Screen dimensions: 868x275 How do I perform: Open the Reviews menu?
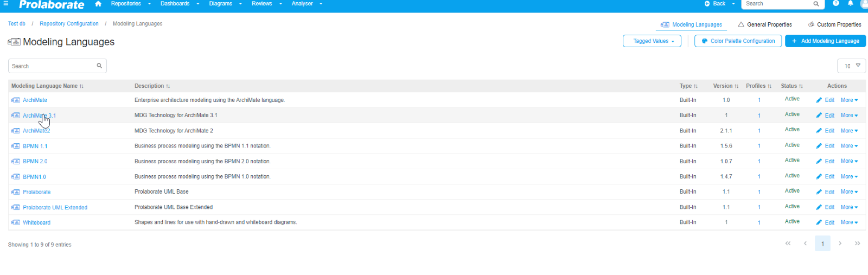point(266,3)
